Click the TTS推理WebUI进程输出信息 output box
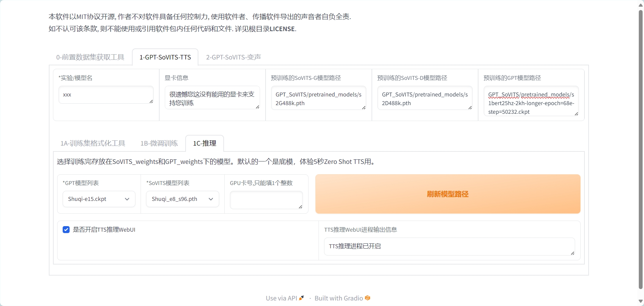Viewport: 644px width, 306px height. [x=449, y=247]
